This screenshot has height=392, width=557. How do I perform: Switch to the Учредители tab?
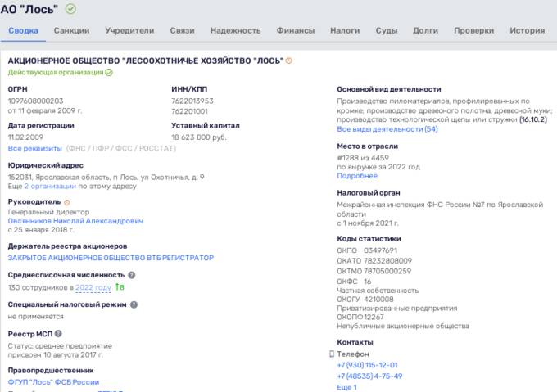point(129,31)
